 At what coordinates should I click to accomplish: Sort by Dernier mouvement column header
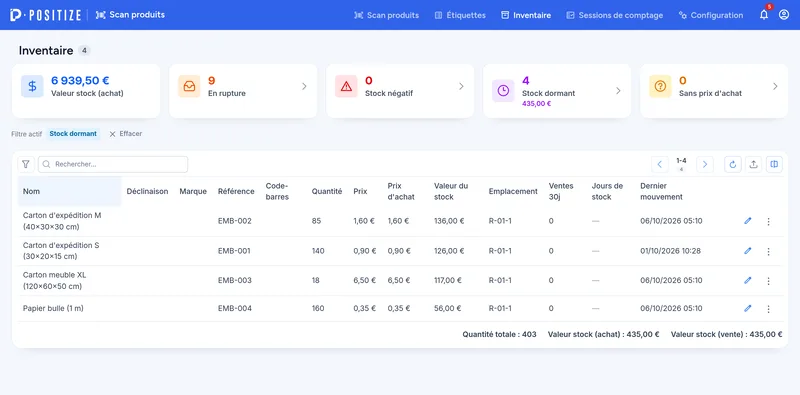coord(661,191)
